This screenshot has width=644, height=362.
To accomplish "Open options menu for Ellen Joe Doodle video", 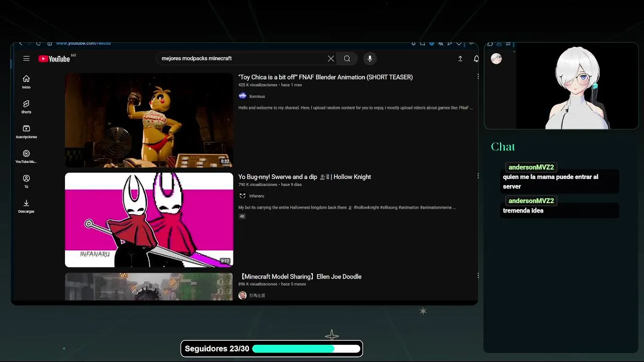I will (x=477, y=276).
